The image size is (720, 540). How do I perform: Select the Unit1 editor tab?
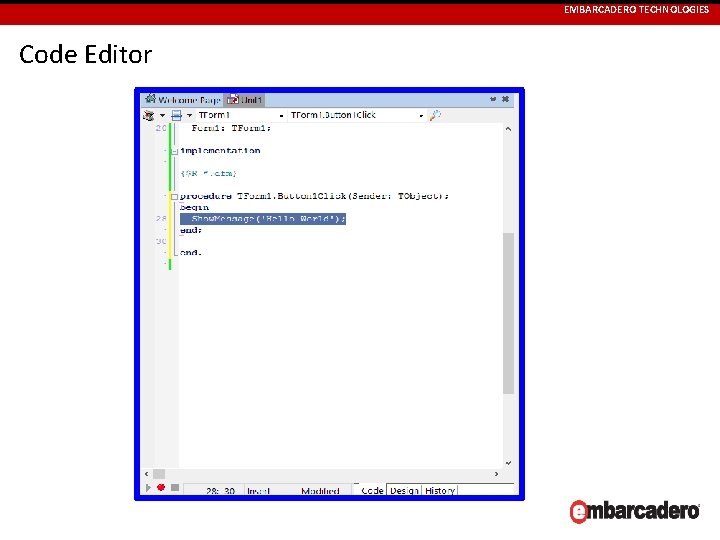(245, 100)
